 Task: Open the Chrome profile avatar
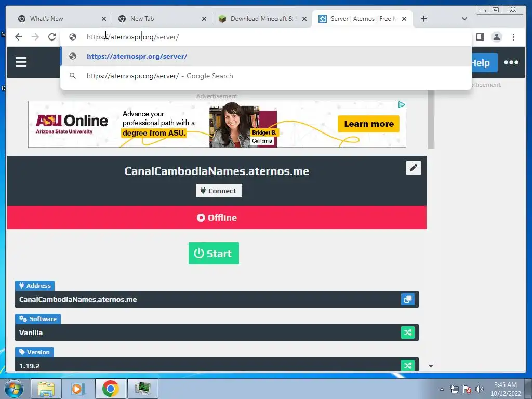pyautogui.click(x=497, y=37)
